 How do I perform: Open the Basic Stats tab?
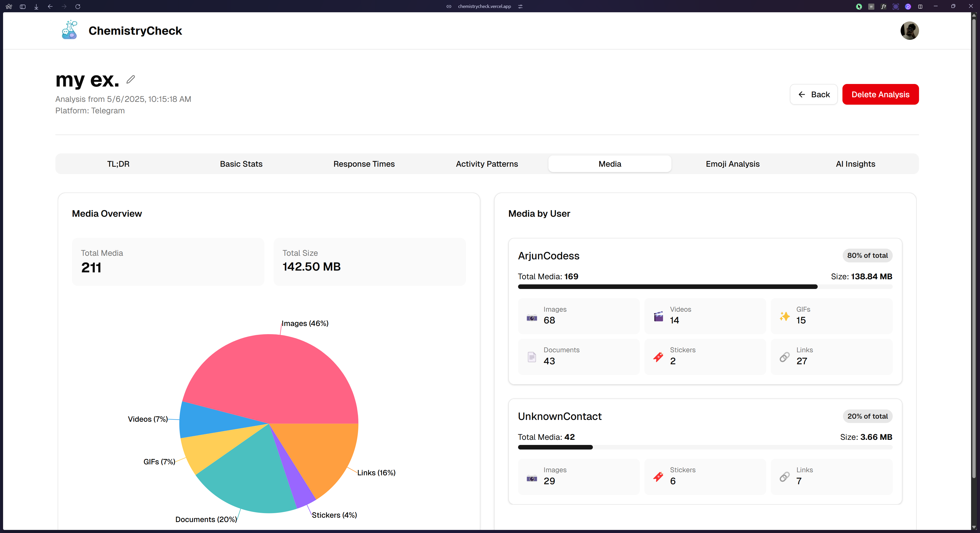(x=241, y=164)
